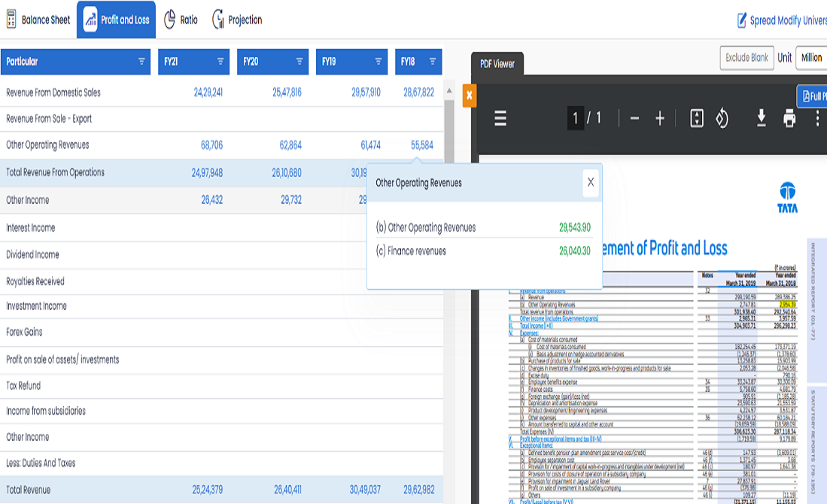This screenshot has height=504, width=827.
Task: Switch to the Balance Sheet tab
Action: [x=38, y=20]
